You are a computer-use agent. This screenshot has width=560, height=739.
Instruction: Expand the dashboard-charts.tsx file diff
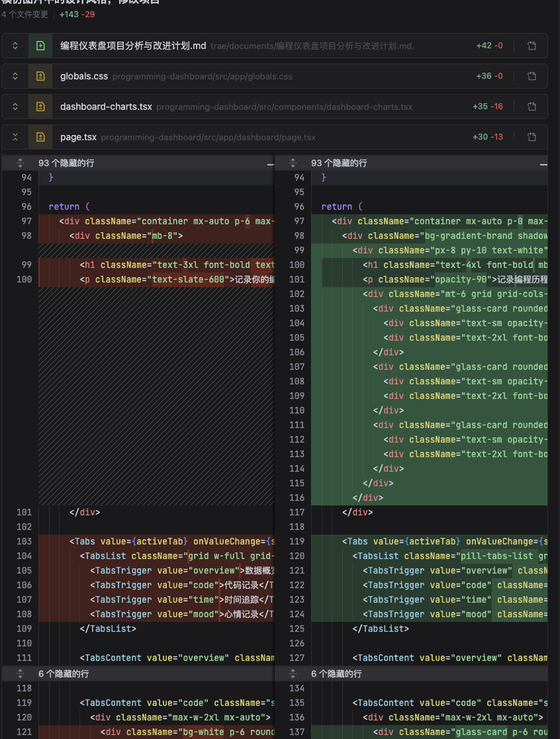click(15, 107)
